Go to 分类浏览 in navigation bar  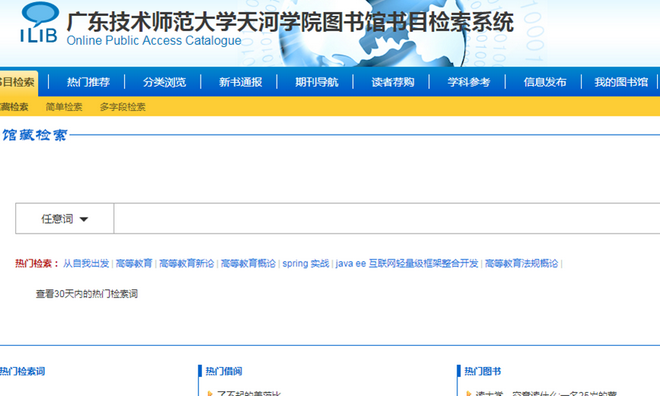pyautogui.click(x=164, y=82)
